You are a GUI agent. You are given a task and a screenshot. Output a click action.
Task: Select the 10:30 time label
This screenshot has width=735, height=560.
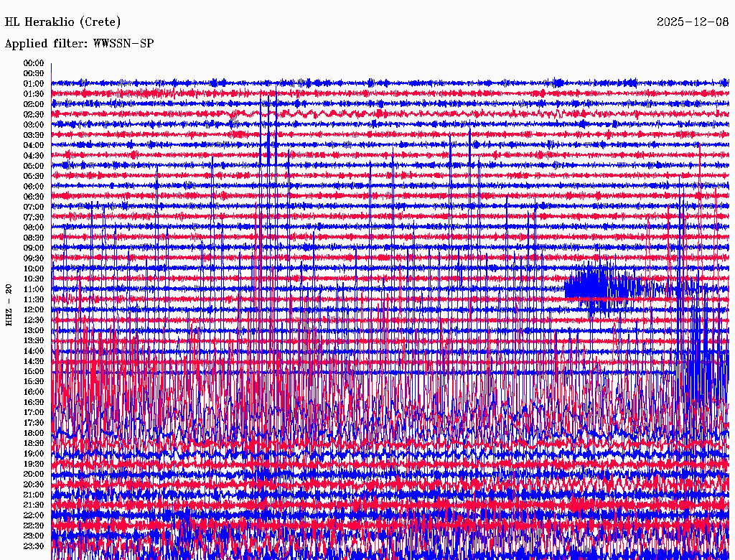[x=34, y=279]
